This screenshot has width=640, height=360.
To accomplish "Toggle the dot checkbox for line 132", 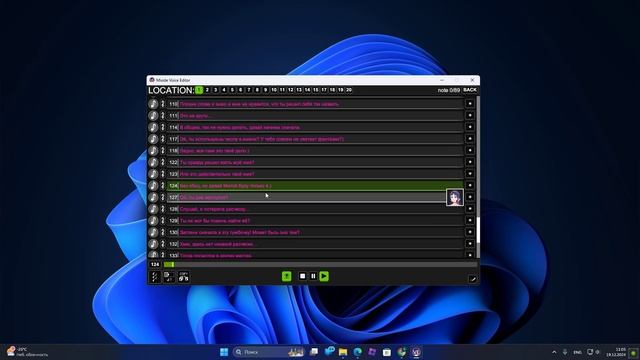I will [x=470, y=244].
